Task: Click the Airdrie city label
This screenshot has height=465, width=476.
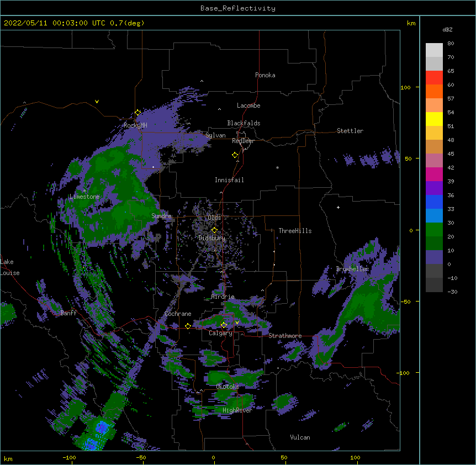Action: pyautogui.click(x=223, y=297)
